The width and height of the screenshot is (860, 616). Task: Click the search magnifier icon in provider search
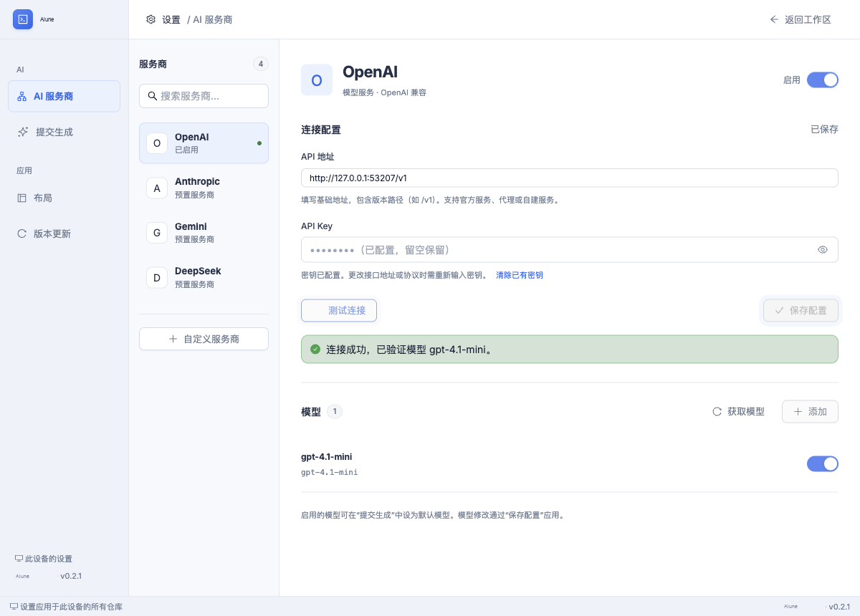152,96
